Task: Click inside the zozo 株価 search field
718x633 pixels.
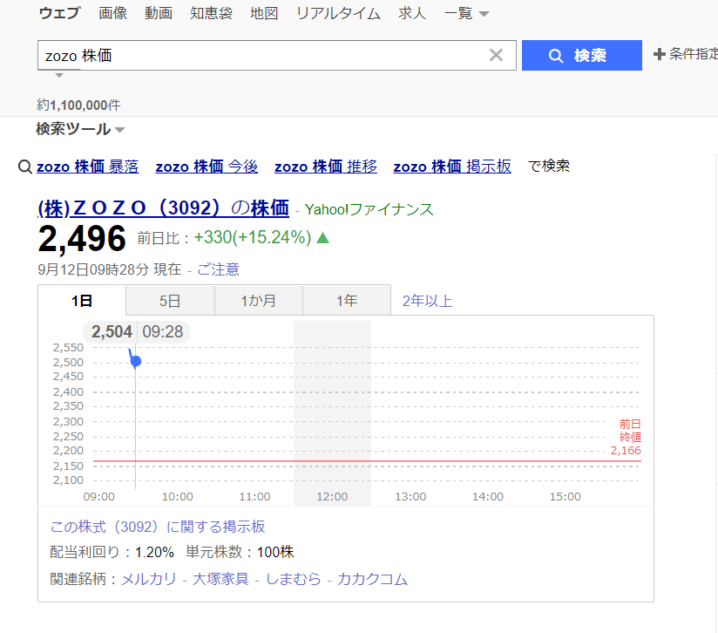Action: (260, 55)
